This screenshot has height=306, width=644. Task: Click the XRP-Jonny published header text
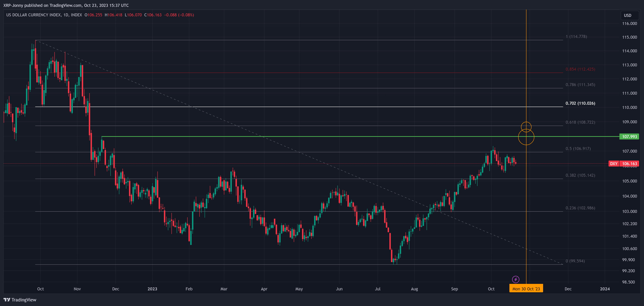[x=66, y=5]
